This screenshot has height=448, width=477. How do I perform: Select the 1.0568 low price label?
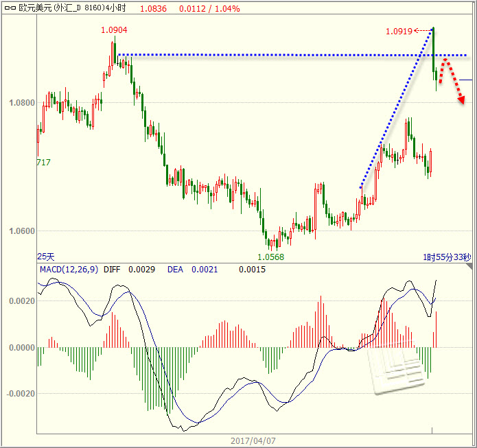pos(270,257)
